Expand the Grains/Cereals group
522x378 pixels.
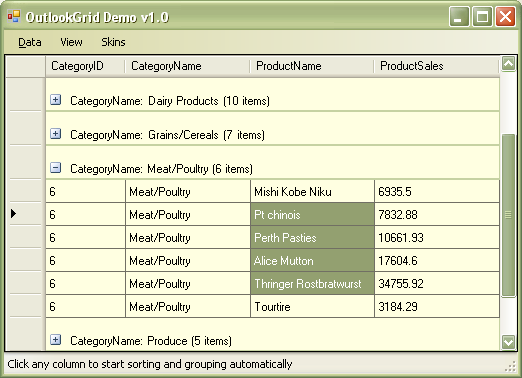pyautogui.click(x=56, y=134)
